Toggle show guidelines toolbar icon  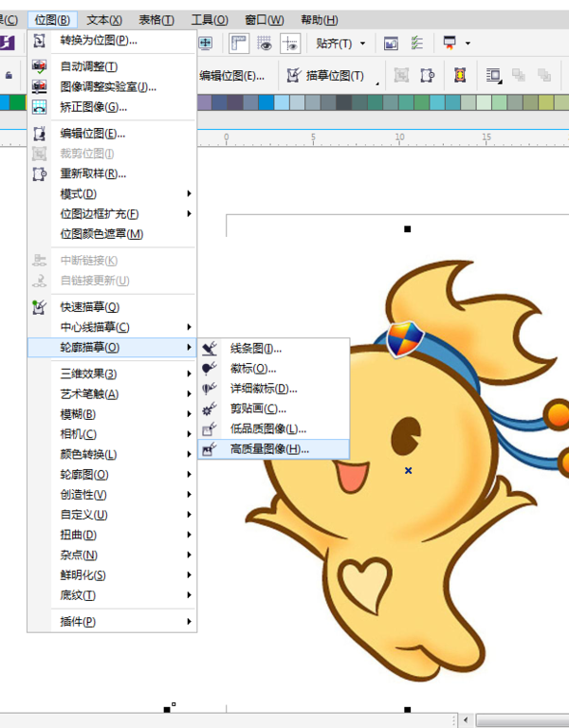(290, 44)
